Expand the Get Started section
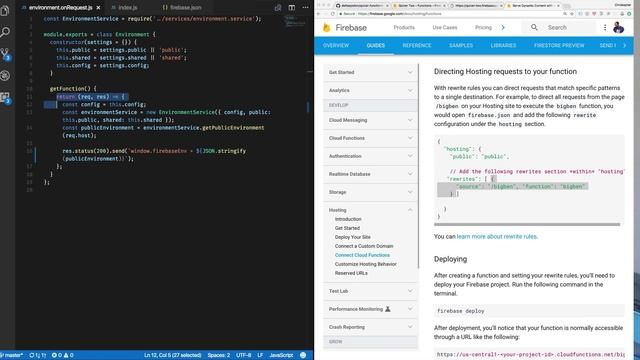Viewport: 640px width, 360px height. click(371, 72)
